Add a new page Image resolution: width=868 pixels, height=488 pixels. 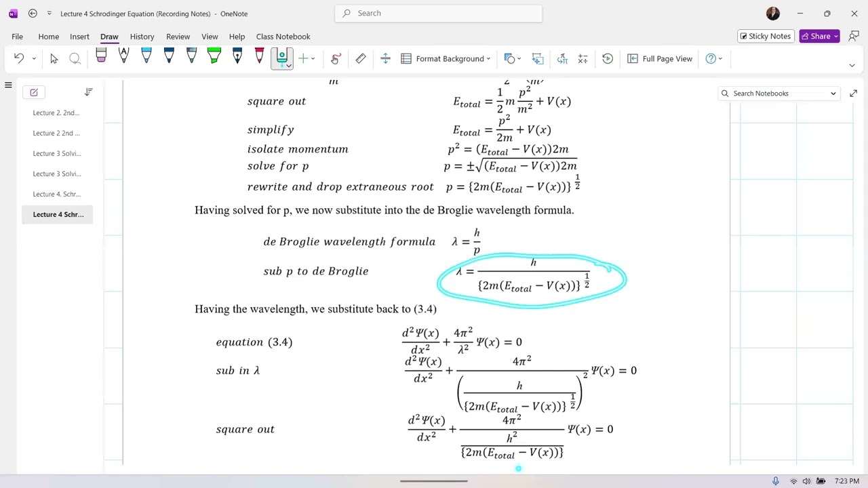[x=34, y=92]
